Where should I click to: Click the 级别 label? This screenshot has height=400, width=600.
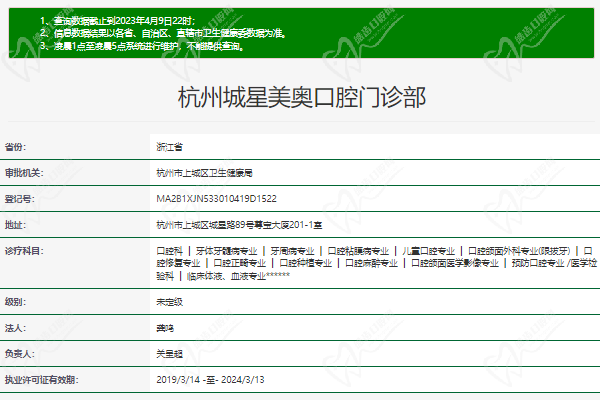pyautogui.click(x=15, y=302)
